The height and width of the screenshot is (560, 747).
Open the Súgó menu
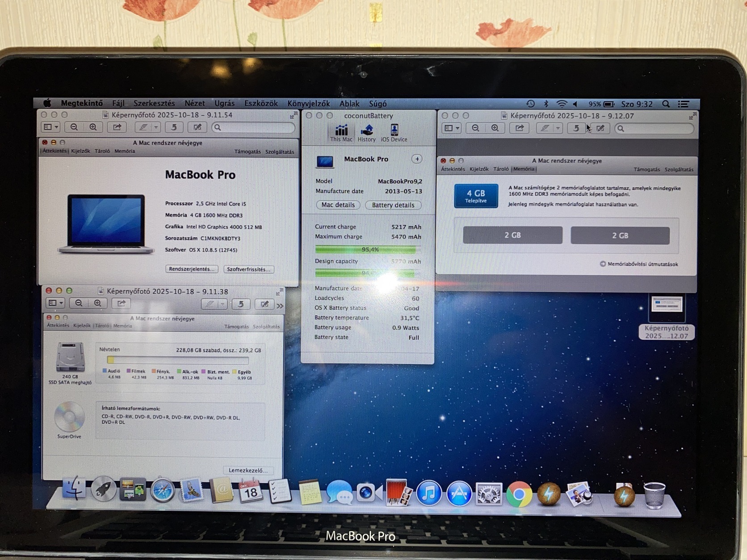(378, 104)
